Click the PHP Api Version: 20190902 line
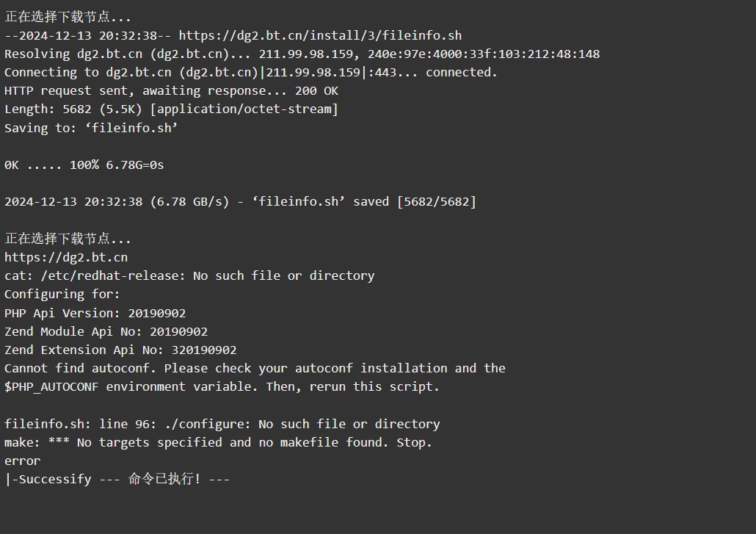This screenshot has width=756, height=534. click(95, 313)
